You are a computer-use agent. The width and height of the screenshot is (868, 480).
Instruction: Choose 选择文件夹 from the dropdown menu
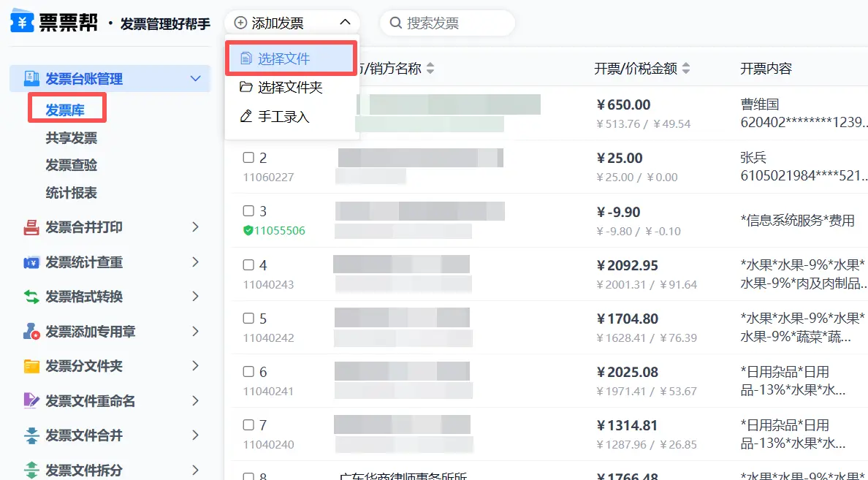pyautogui.click(x=290, y=88)
